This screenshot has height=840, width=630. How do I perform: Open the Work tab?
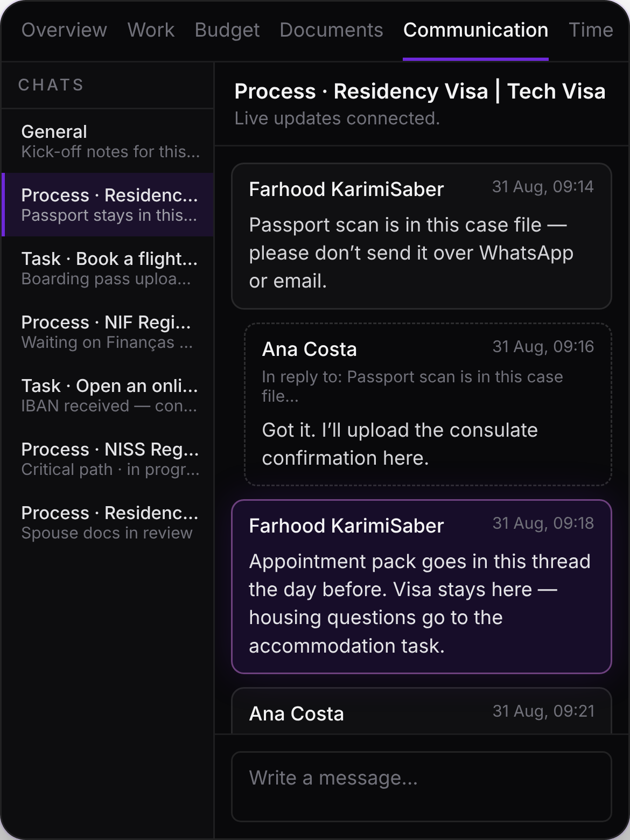coord(151,30)
